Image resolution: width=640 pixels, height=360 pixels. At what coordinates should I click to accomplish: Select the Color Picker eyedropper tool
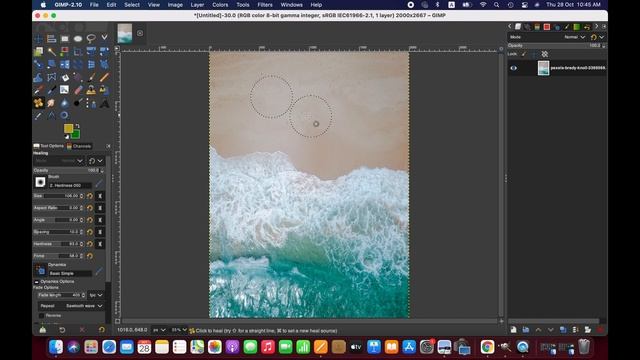(x=38, y=116)
